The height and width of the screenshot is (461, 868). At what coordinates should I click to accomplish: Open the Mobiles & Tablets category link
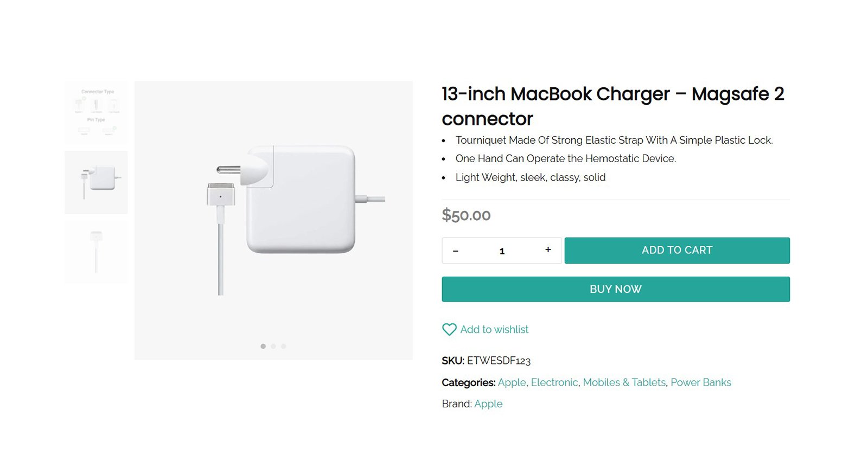[624, 382]
